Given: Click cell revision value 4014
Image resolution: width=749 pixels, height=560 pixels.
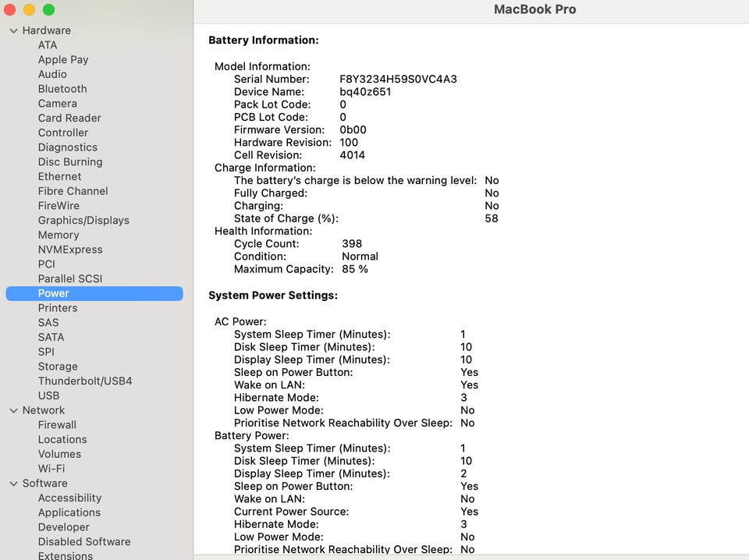Looking at the screenshot, I should point(352,155).
